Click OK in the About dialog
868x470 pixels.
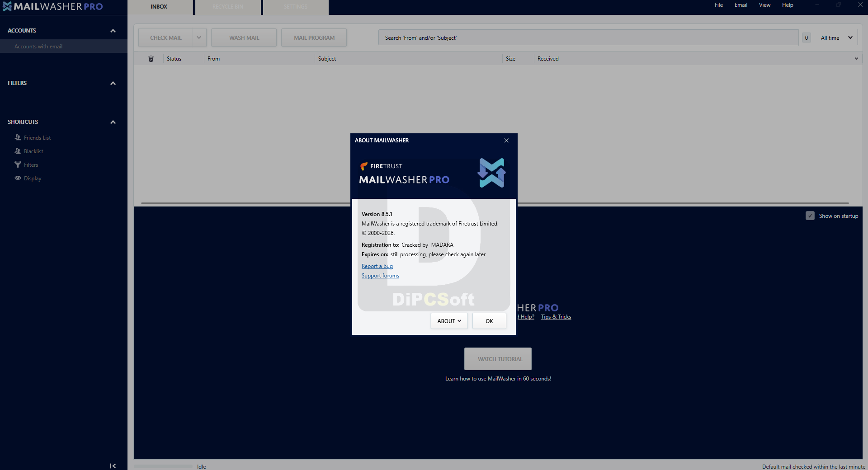(x=489, y=321)
